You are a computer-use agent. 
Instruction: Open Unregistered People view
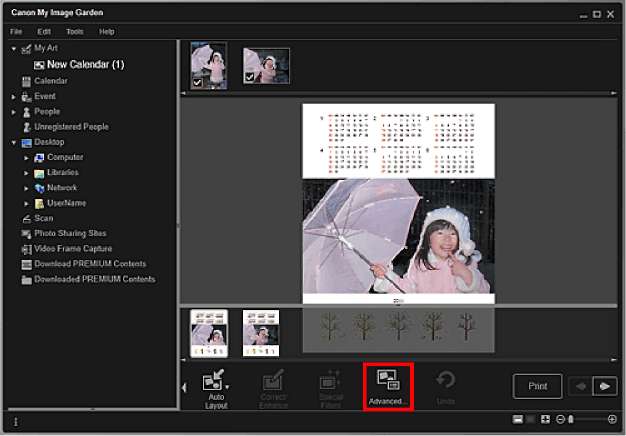[x=71, y=127]
